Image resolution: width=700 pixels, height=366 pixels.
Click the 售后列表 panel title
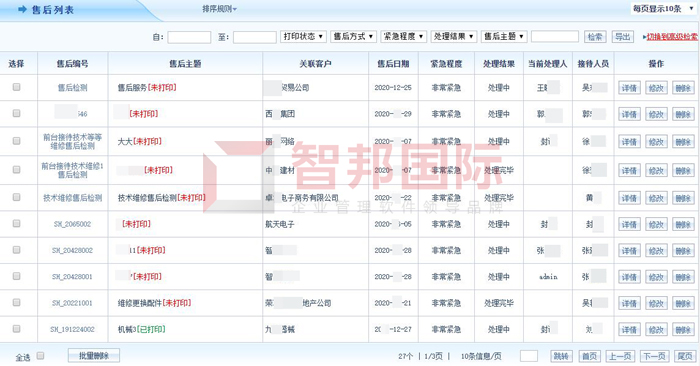click(x=53, y=10)
